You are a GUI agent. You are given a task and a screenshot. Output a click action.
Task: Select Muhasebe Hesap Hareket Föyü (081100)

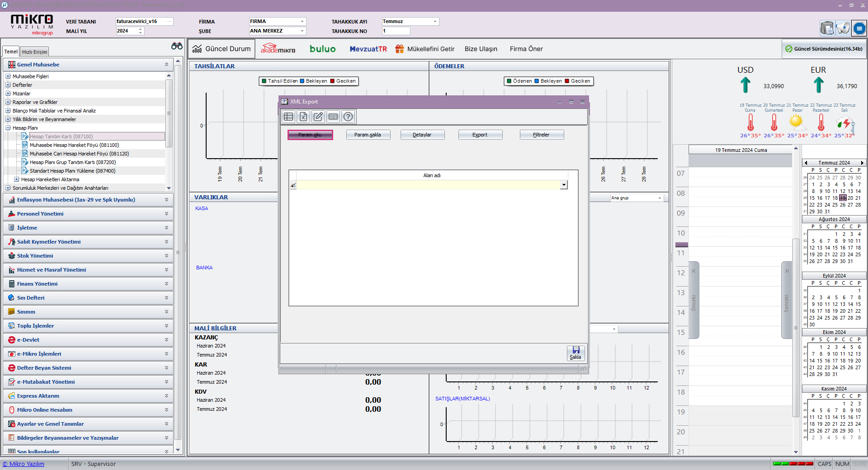74,145
